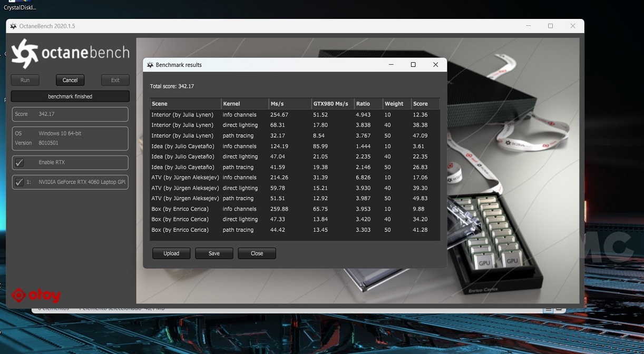Image resolution: width=644 pixels, height=354 pixels.
Task: Click the Benchmark results dialog title icon
Action: tap(150, 65)
